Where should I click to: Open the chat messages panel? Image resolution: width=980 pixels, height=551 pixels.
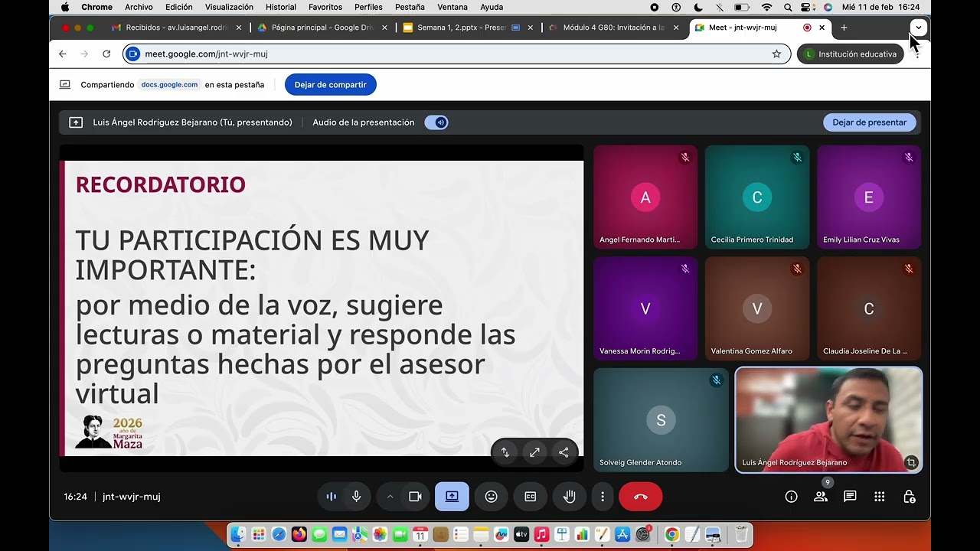[x=850, y=497]
